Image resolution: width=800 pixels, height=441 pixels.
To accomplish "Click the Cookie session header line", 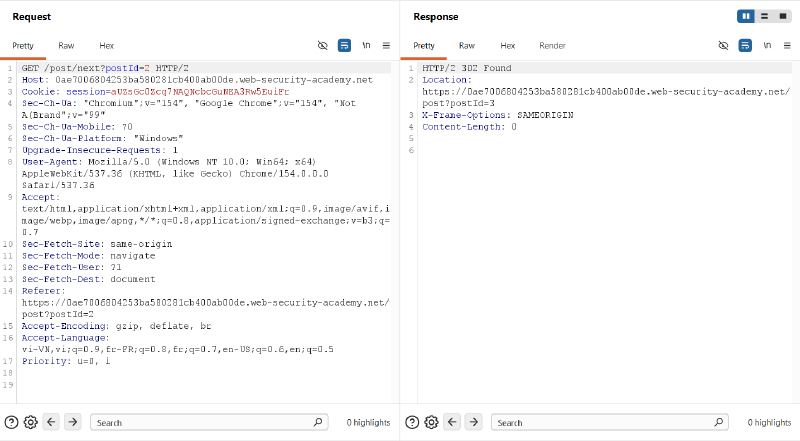I will pos(155,91).
